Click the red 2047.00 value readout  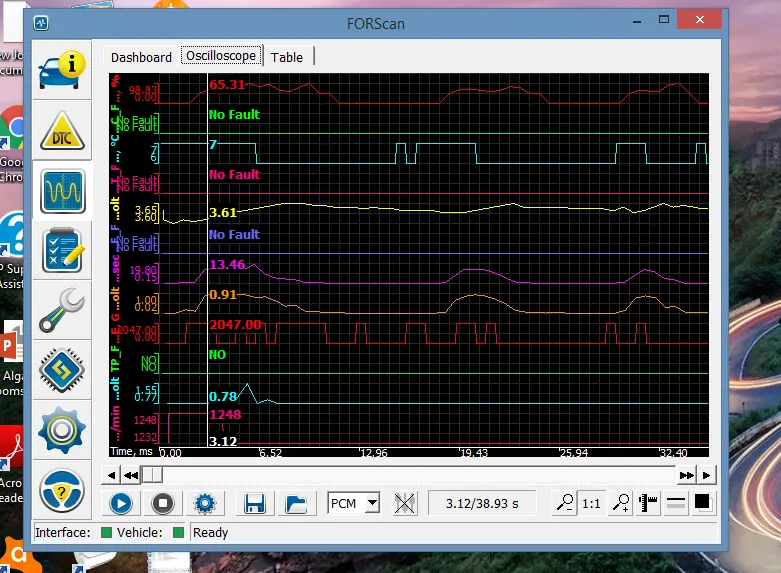[x=236, y=324]
